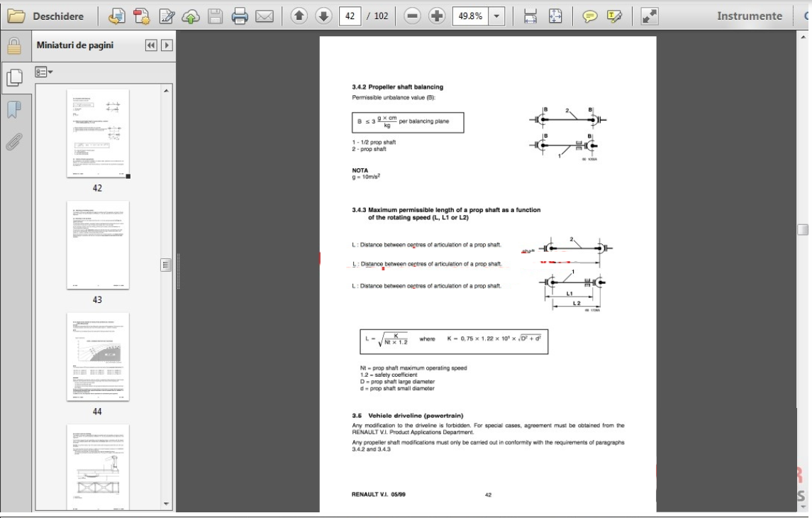The image size is (812, 518).
Task: Click the document vertical scrollbar thumb
Action: point(803,229)
